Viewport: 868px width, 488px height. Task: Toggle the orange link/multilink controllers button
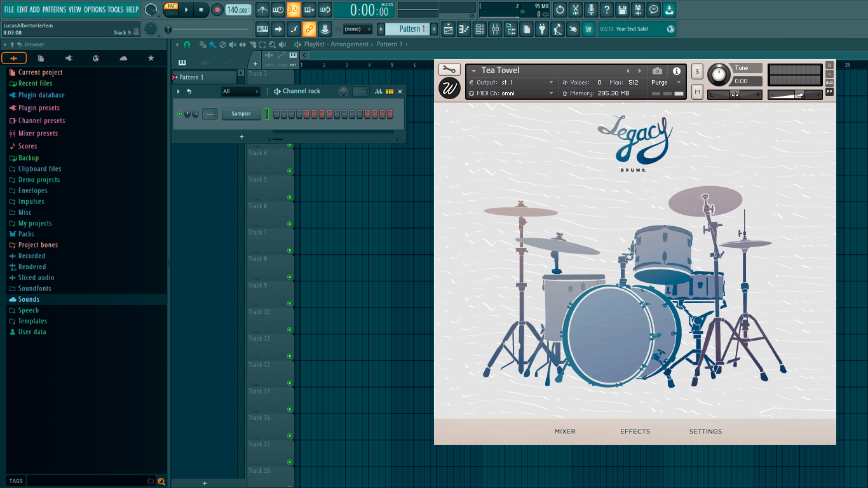309,29
